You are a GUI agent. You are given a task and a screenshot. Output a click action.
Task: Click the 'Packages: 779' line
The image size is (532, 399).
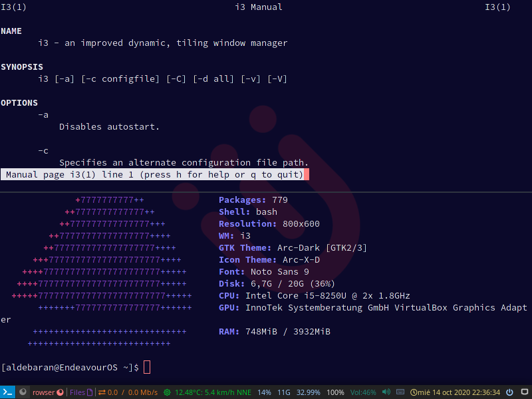point(253,200)
